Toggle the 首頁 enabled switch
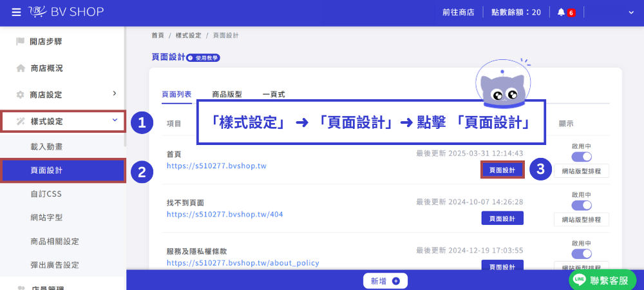This screenshot has height=290, width=644. [x=582, y=157]
